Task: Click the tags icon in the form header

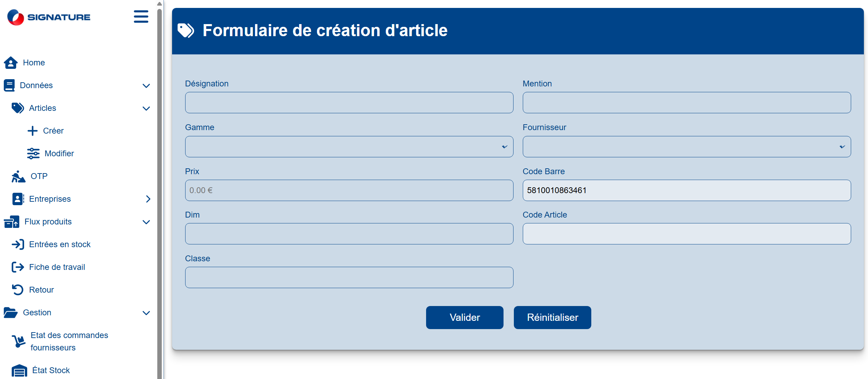Action: tap(186, 30)
